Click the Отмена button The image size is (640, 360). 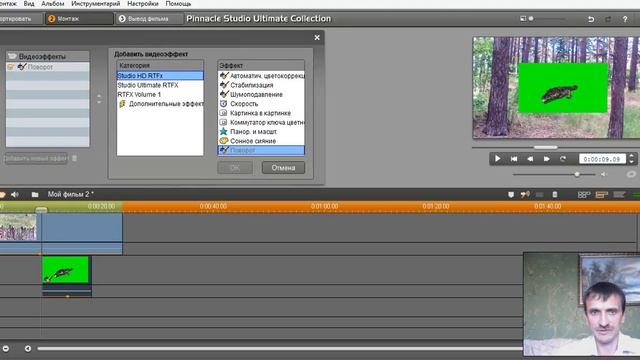(x=283, y=168)
